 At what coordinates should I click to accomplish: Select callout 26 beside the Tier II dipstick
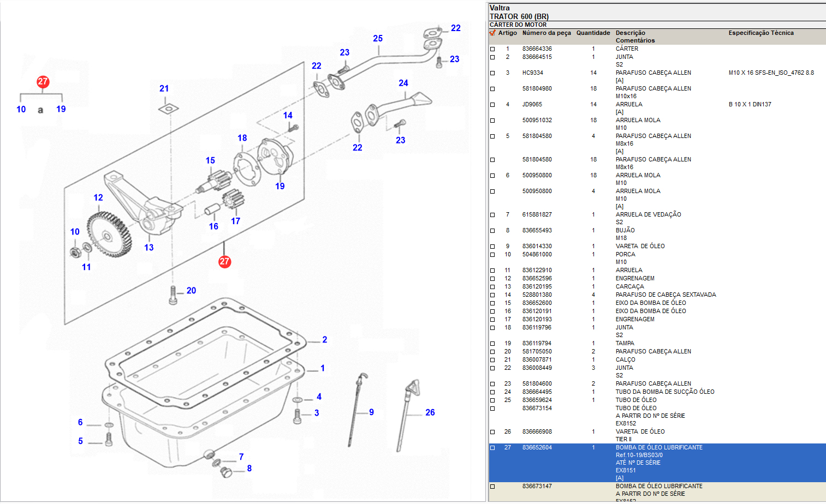coord(430,413)
